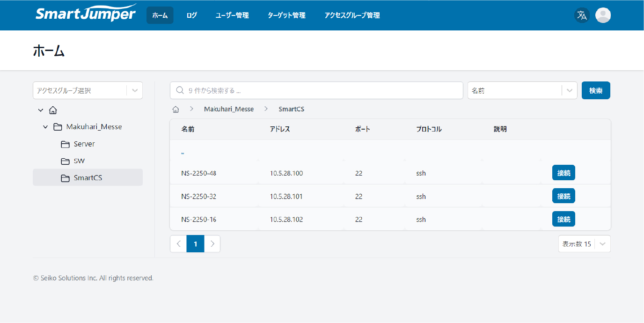Click the NS-2250-16 name cell
Viewport: 644px width, 323px height.
198,220
